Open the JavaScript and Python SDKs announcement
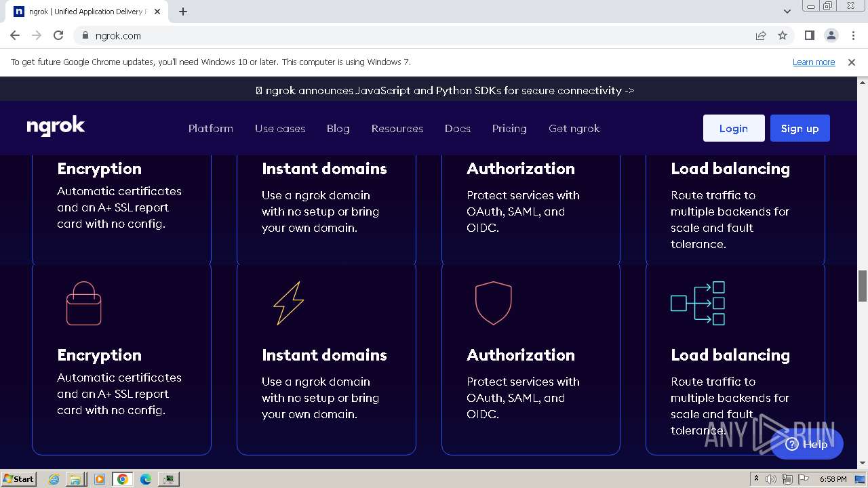This screenshot has height=488, width=868. [x=445, y=90]
